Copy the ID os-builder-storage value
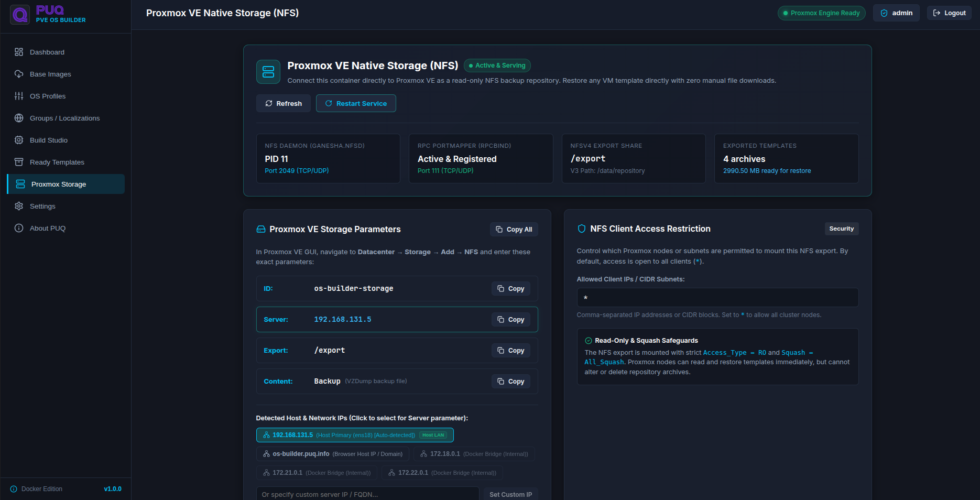The width and height of the screenshot is (980, 500). [x=511, y=288]
